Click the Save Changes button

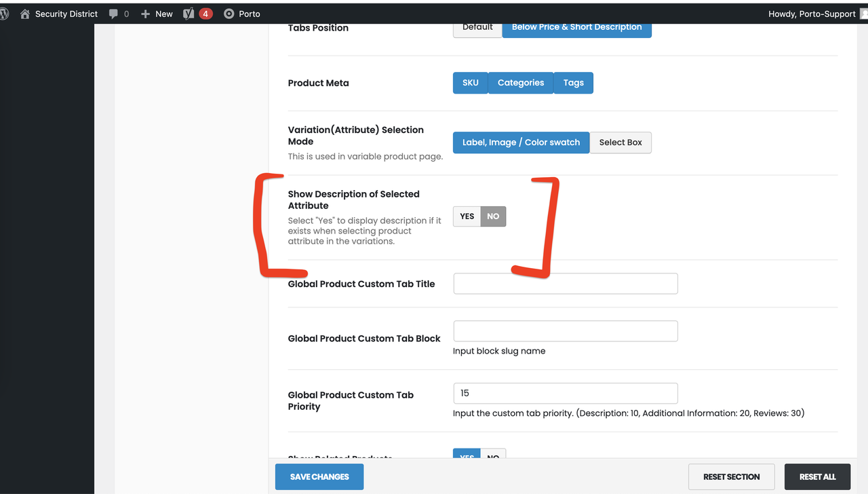[x=319, y=477]
